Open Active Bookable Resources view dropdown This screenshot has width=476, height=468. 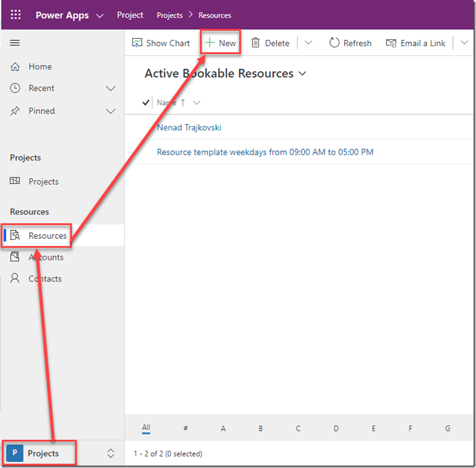click(x=303, y=74)
